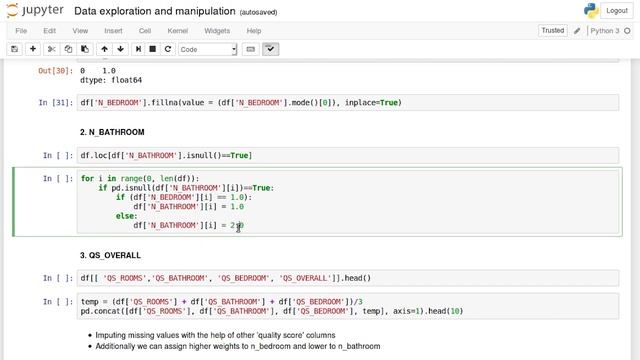The image size is (640, 360).
Task: Select the df.loc N_BATHROOM isnull cell
Action: 348,156
